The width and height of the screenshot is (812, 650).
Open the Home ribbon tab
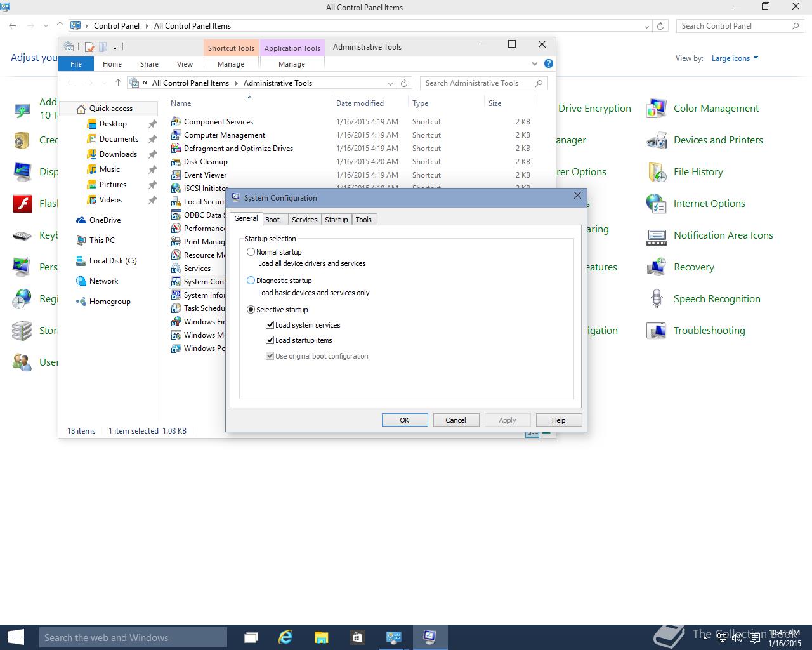click(x=112, y=64)
